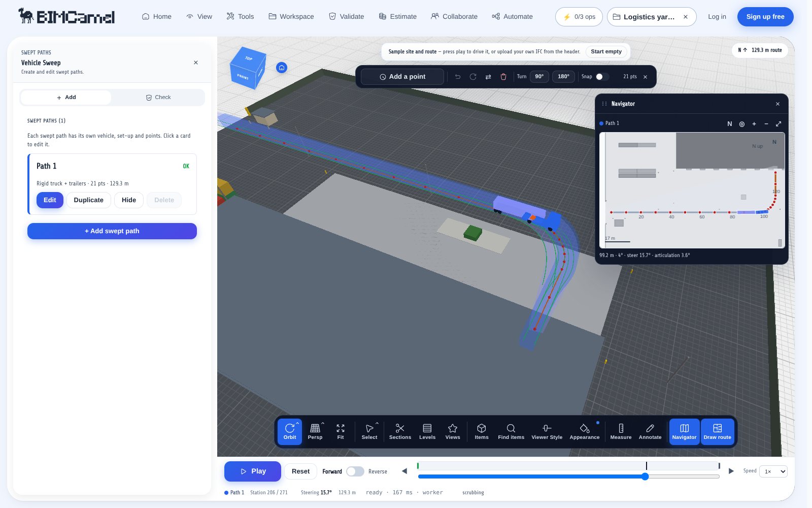
Task: Open the Estimate menu
Action: (397, 17)
